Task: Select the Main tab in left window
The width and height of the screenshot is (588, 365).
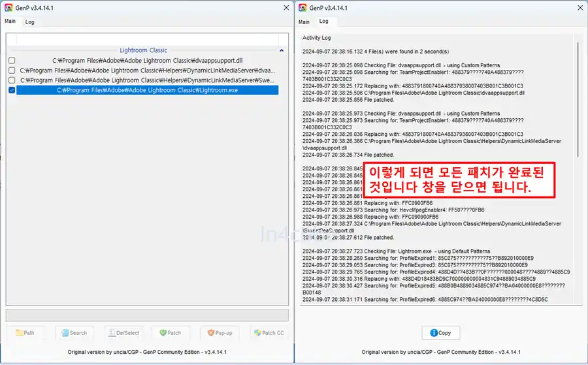Action: [10, 21]
